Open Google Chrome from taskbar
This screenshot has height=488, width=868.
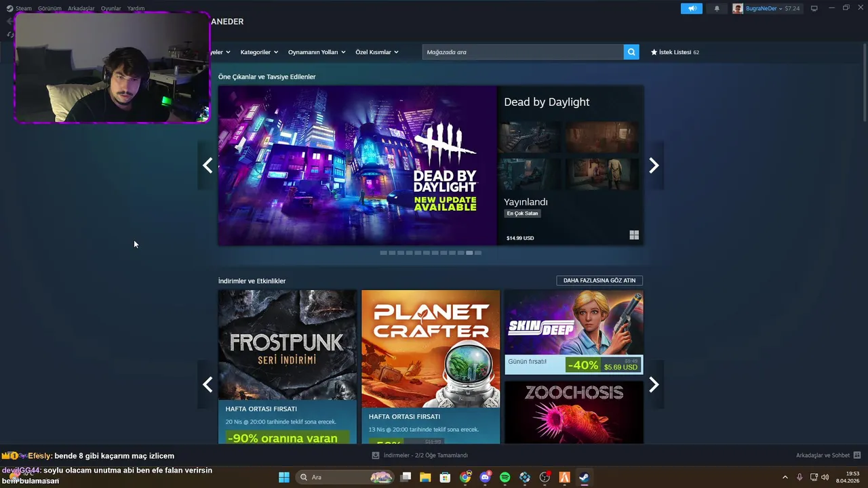[x=465, y=477]
